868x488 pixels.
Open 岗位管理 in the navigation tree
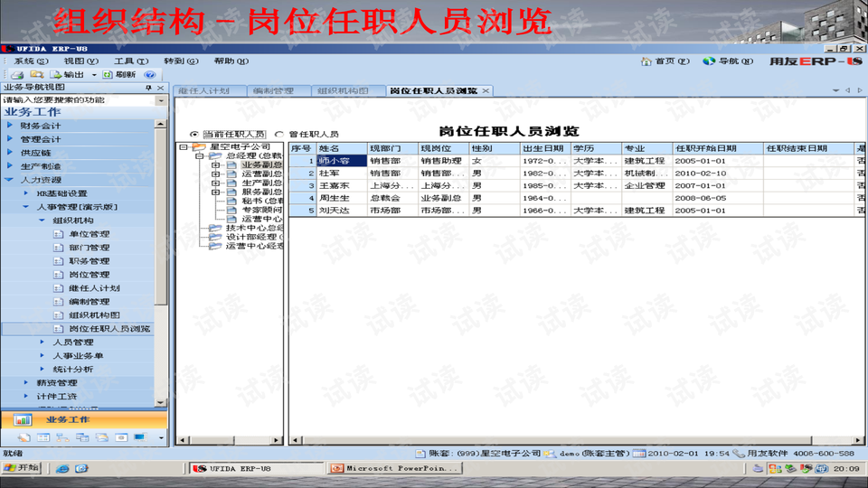tap(89, 275)
